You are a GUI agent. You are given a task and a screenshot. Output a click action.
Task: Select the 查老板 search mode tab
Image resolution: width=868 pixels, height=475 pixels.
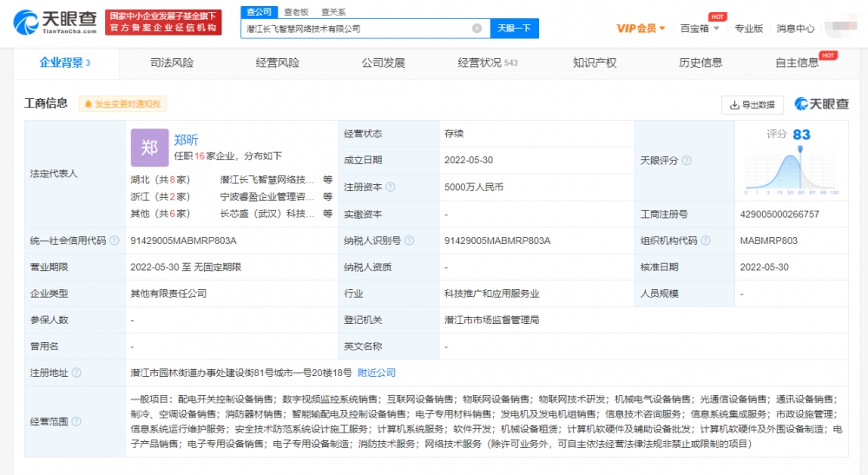tap(296, 11)
